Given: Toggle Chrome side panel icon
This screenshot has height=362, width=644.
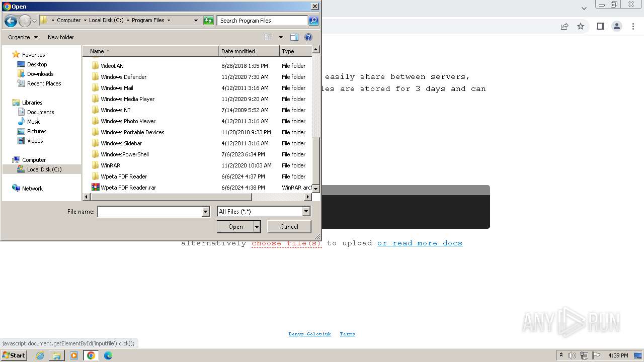Looking at the screenshot, I should [600, 27].
